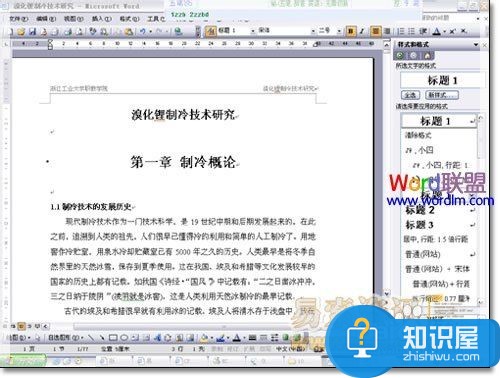This screenshot has height=378, width=500.
Task: Open the task pane title dropdown 样式和格式
Action: [476, 45]
